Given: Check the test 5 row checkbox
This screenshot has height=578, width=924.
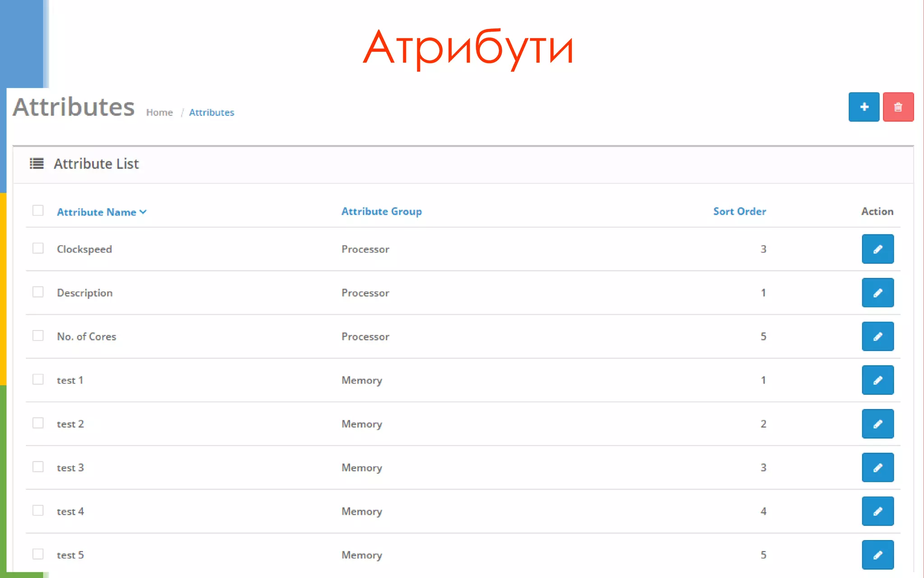Looking at the screenshot, I should (38, 554).
